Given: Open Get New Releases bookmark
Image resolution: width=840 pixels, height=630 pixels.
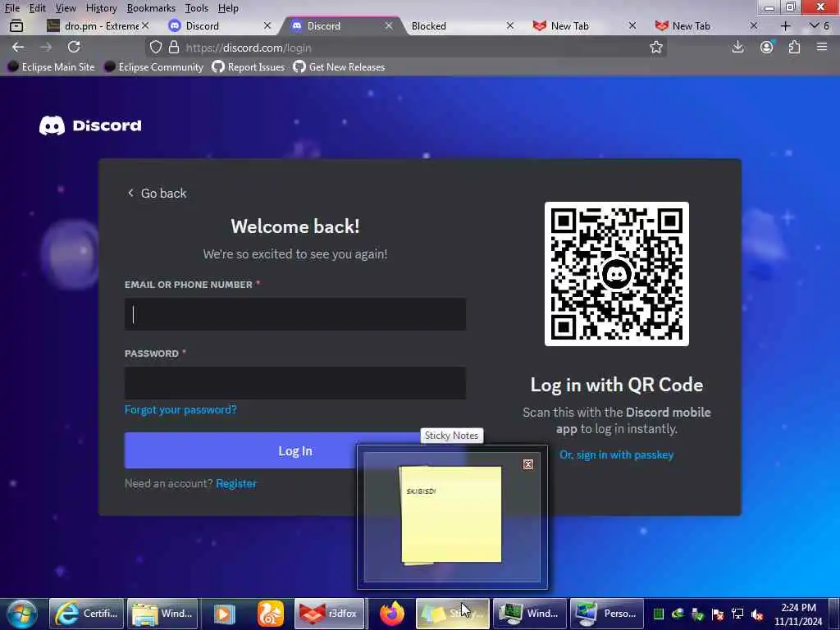Looking at the screenshot, I should pos(339,67).
